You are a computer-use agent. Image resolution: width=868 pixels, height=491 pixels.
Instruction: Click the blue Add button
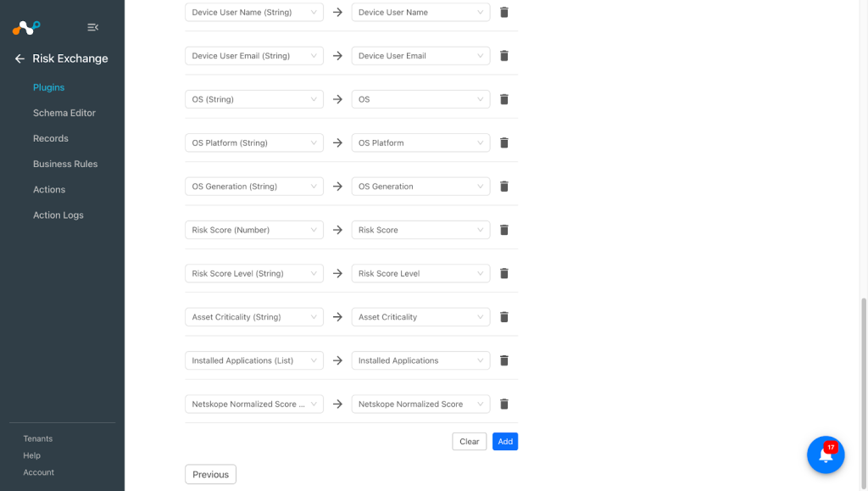[505, 441]
